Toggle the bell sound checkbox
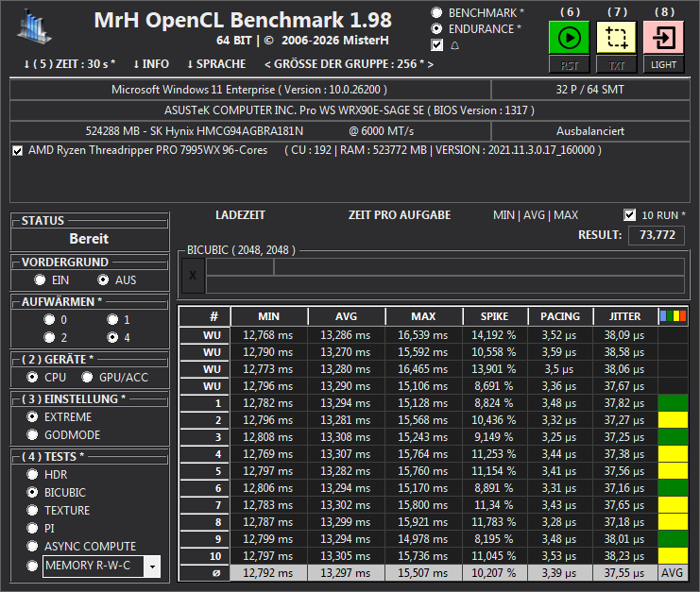Image resolution: width=700 pixels, height=592 pixels. (437, 45)
